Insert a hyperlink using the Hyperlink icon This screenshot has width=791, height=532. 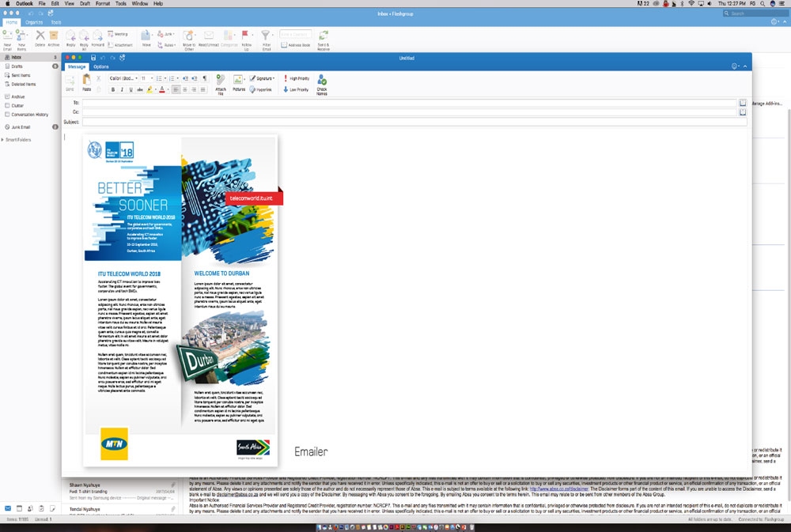click(x=261, y=90)
